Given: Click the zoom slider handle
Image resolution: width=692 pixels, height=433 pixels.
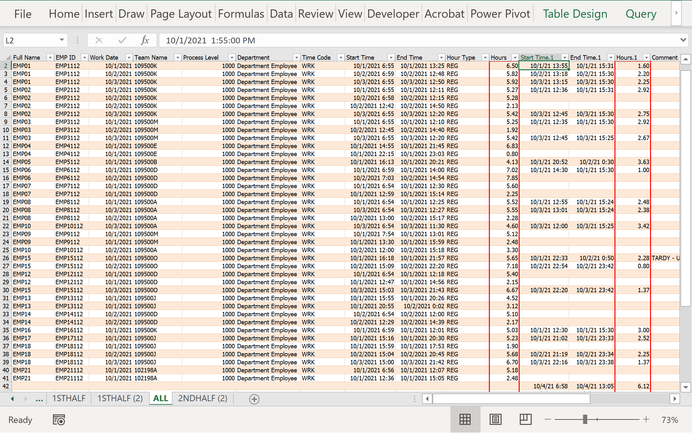Looking at the screenshot, I should tap(585, 419).
